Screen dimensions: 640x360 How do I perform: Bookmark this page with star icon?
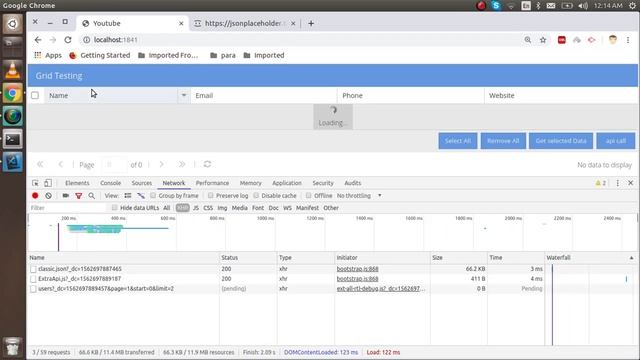tap(543, 40)
